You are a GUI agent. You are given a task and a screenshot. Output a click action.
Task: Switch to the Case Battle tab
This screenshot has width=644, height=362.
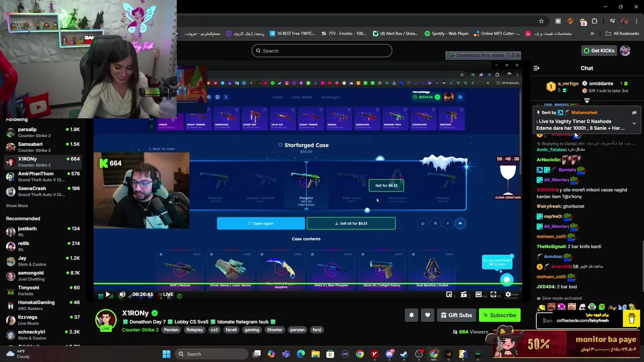302,97
